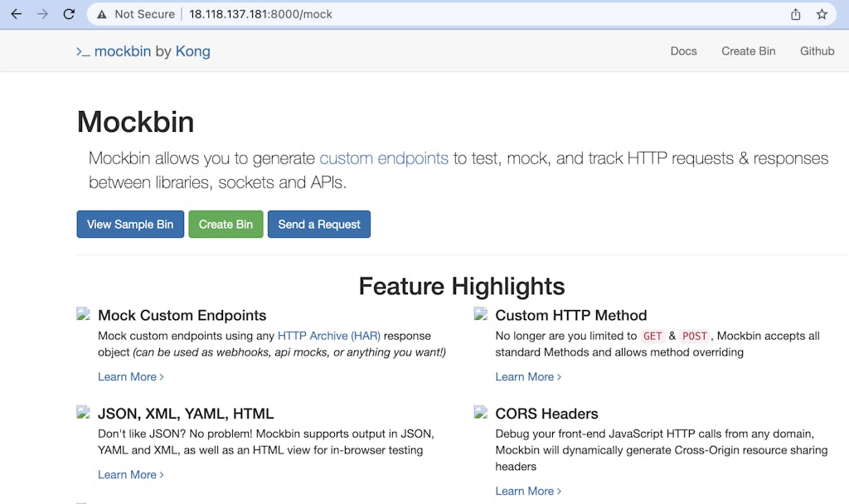Viewport: 849px width, 504px height.
Task: Click the Custom HTTP Method feature image
Action: (x=481, y=314)
